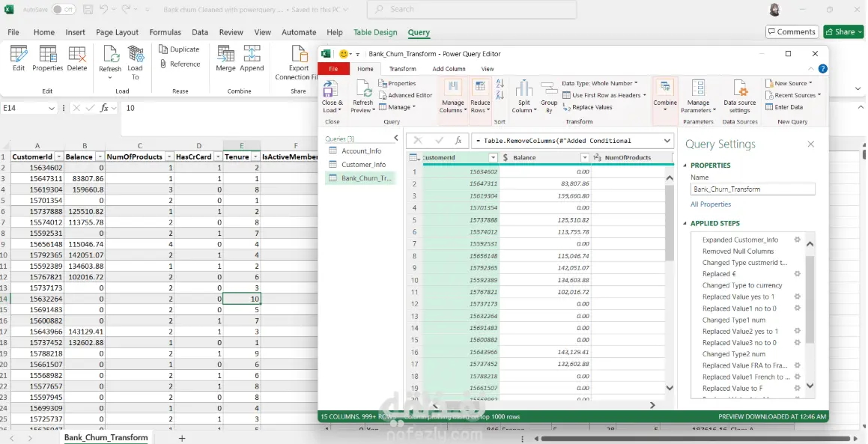Click the Share button in Excel
The image size is (868, 444).
[843, 31]
